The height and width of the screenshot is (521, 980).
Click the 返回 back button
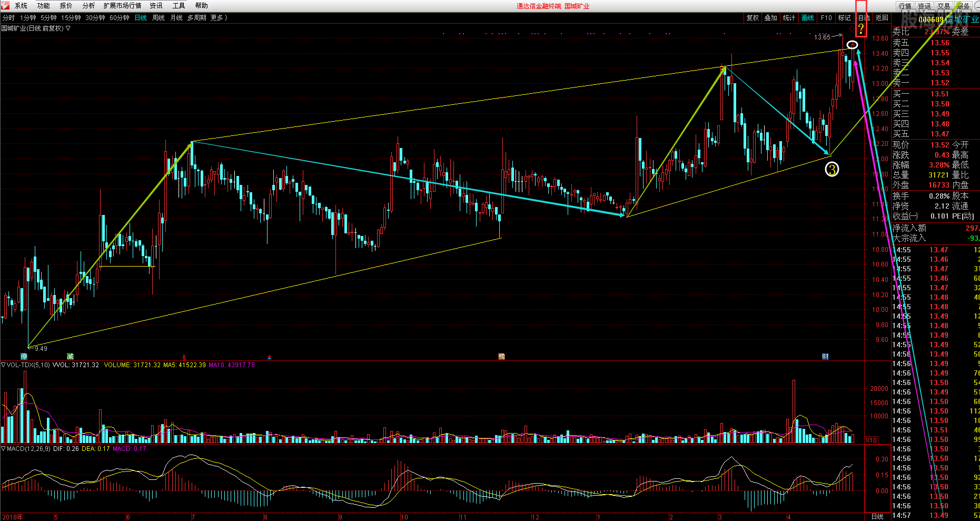tap(882, 18)
